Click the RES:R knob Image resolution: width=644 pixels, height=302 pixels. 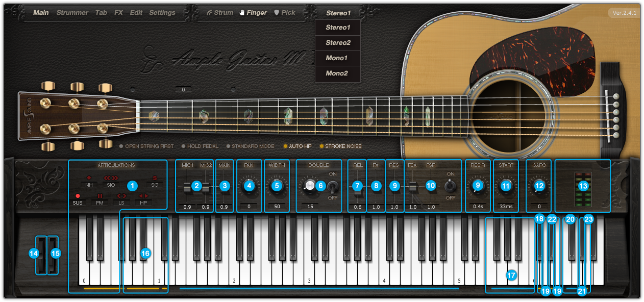pos(478,186)
